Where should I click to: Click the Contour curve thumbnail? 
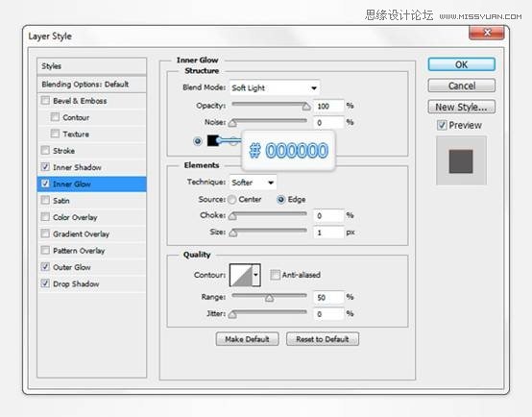[x=241, y=275]
